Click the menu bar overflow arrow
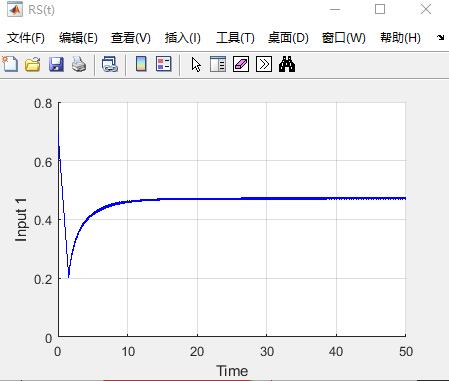 point(440,37)
